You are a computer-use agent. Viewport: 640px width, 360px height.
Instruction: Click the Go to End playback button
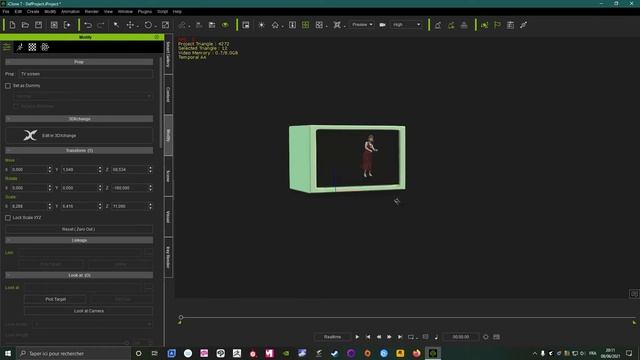(x=400, y=337)
